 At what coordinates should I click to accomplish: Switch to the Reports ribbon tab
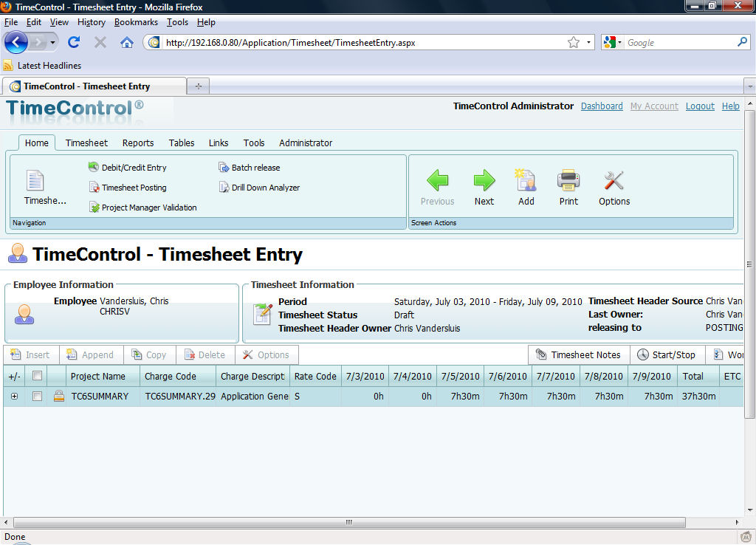(138, 143)
